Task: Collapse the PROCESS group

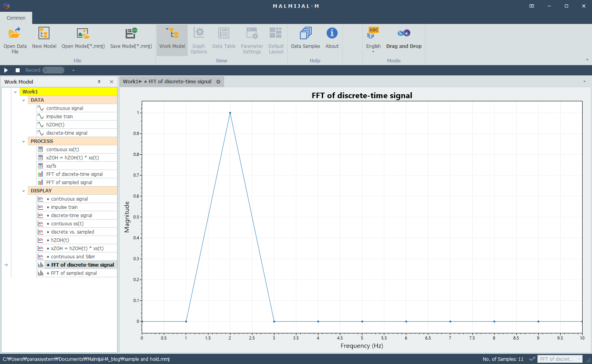Action: [x=24, y=141]
